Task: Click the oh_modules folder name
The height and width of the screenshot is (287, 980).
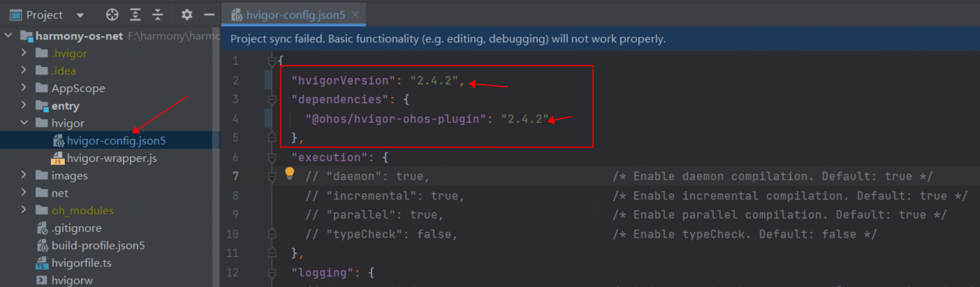Action: click(83, 211)
